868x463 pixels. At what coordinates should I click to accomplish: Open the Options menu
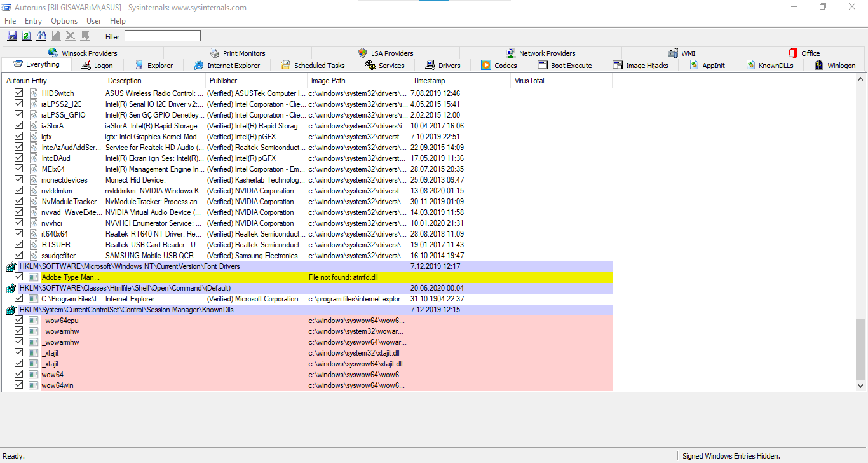pos(64,21)
